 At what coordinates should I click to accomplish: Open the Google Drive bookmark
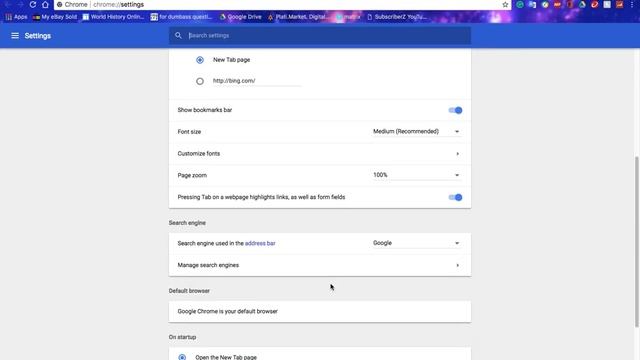[x=240, y=17]
